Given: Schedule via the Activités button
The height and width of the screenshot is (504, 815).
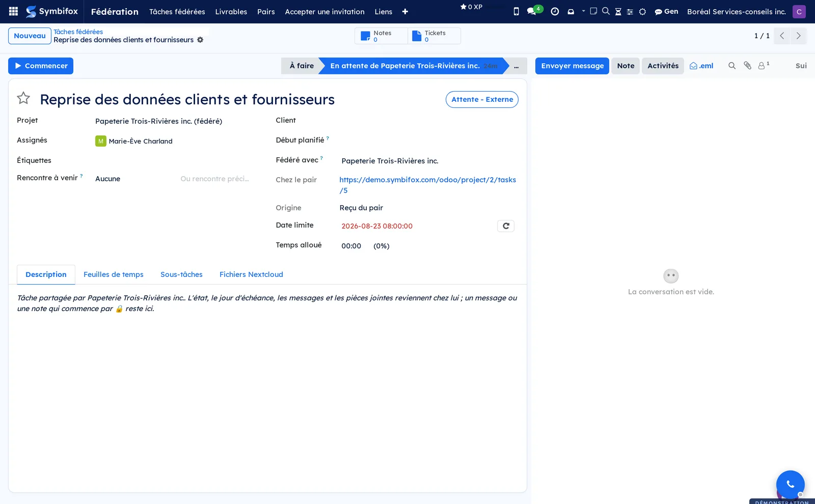Looking at the screenshot, I should (663, 66).
